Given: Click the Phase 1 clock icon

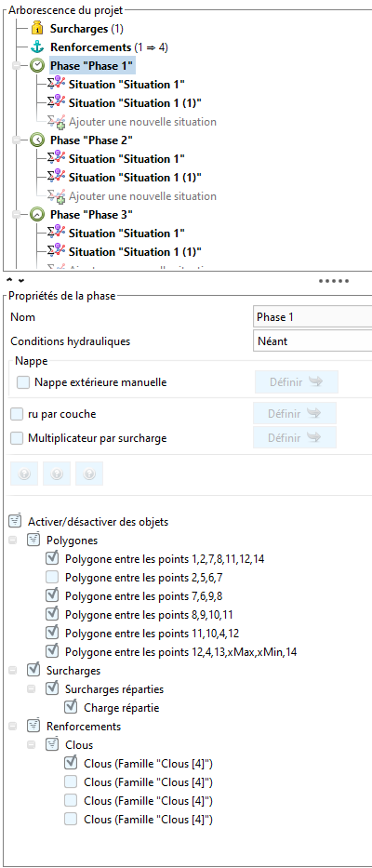Looking at the screenshot, I should pos(37,65).
